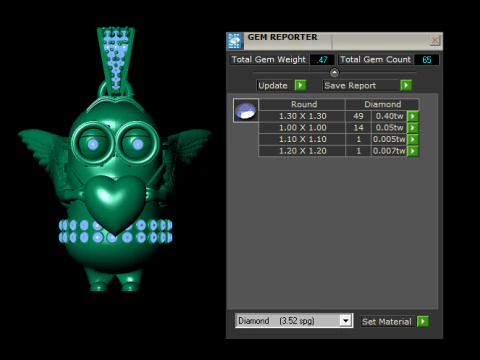Viewport: 480px width, 360px height.
Task: Select the 1.20 X 1.20 size cell
Action: pos(302,151)
